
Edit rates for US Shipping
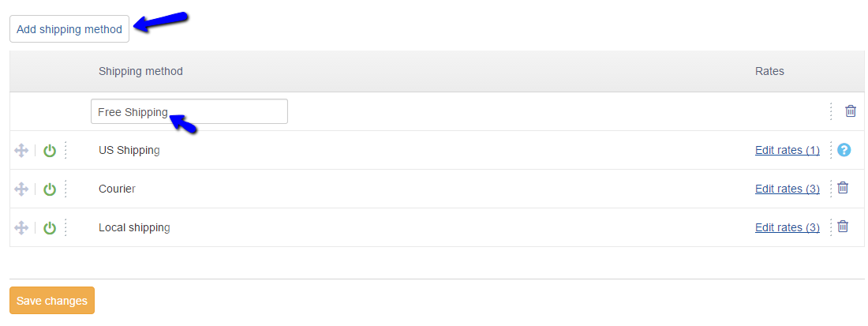pos(787,150)
